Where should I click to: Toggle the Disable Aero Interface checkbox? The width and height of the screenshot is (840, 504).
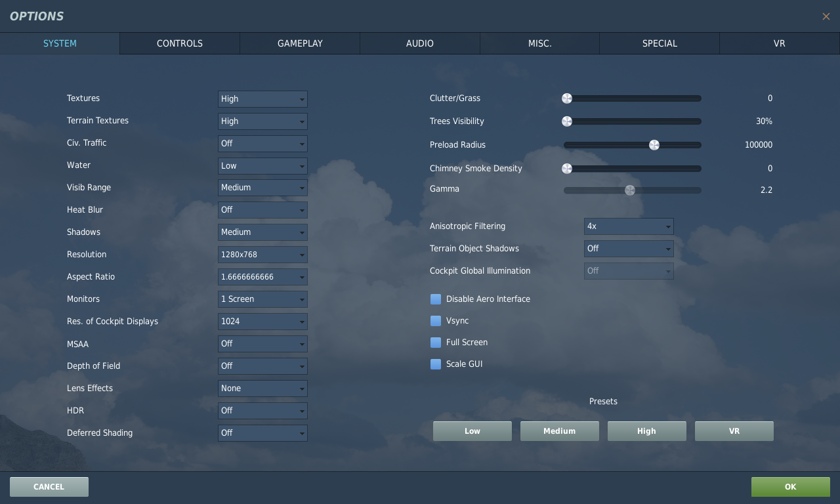tap(436, 299)
